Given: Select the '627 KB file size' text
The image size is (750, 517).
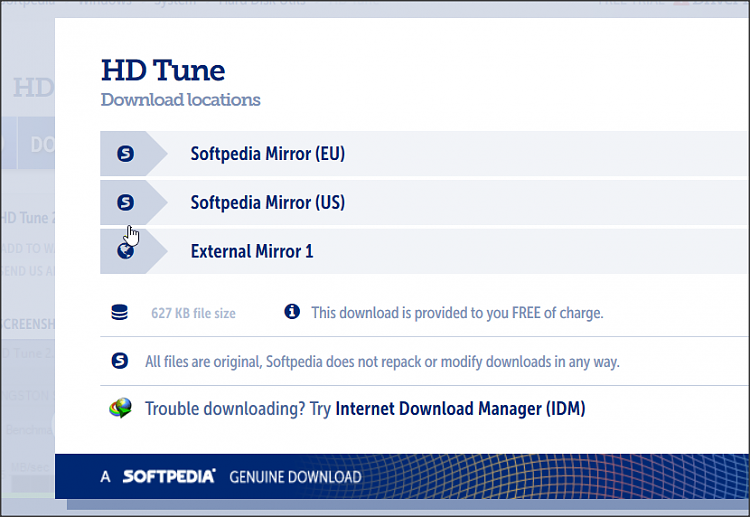Looking at the screenshot, I should point(193,313).
